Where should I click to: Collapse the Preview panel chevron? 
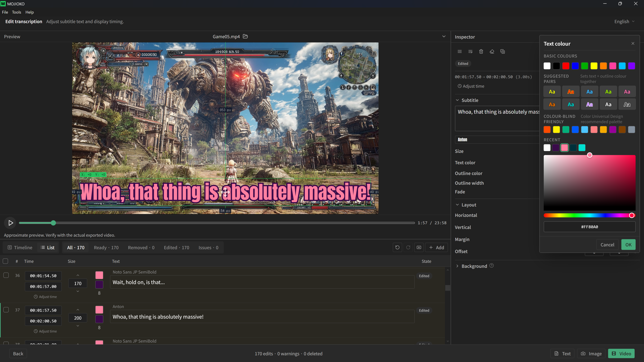(x=444, y=37)
